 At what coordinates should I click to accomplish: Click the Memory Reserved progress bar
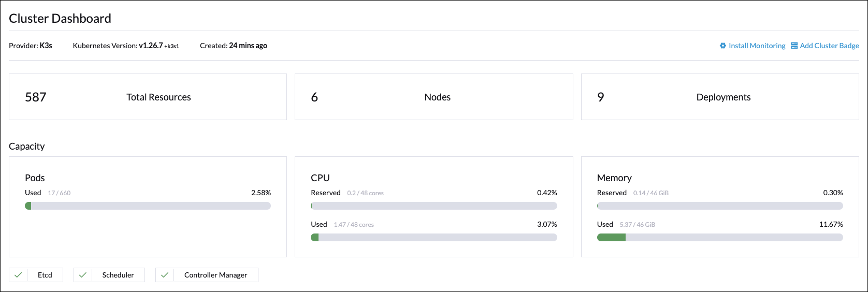pos(720,206)
